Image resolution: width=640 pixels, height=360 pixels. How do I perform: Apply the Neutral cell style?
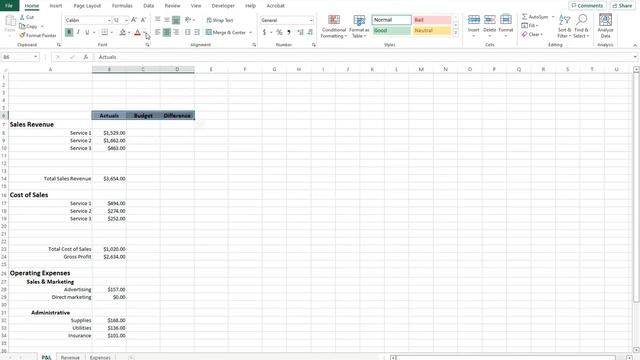pos(432,31)
